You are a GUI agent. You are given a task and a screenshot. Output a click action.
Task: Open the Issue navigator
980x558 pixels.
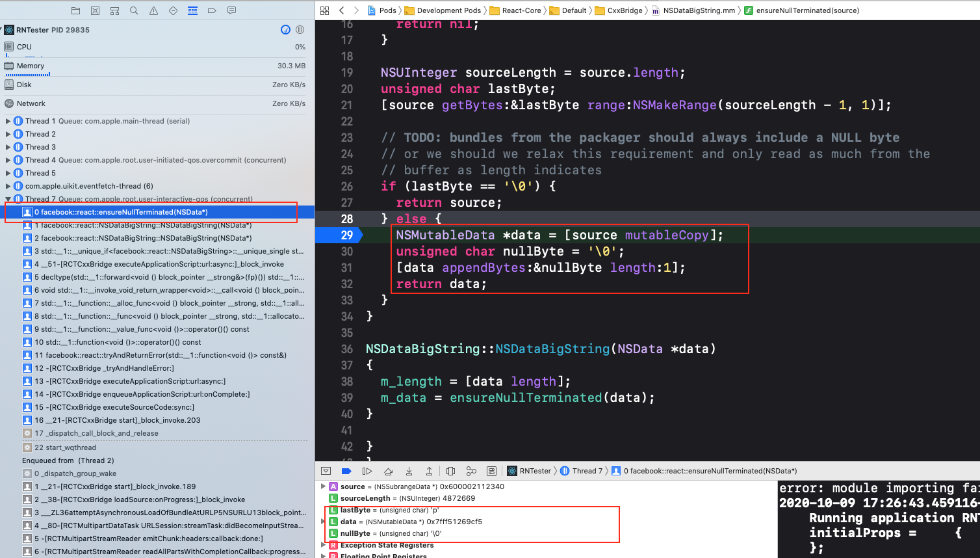point(153,10)
